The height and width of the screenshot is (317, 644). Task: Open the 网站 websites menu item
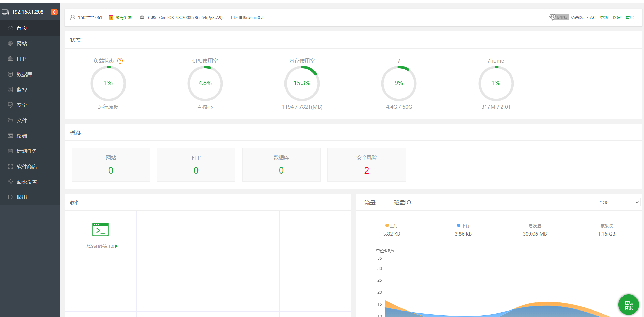[30, 43]
